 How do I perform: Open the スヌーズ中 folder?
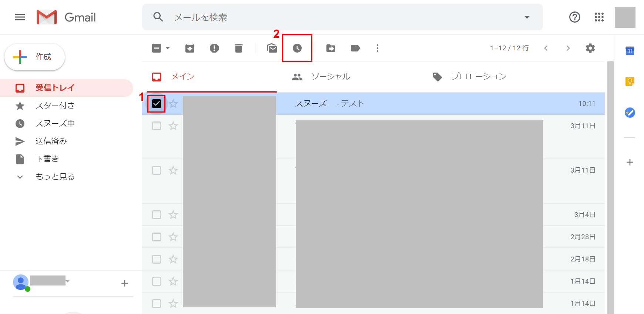click(55, 123)
